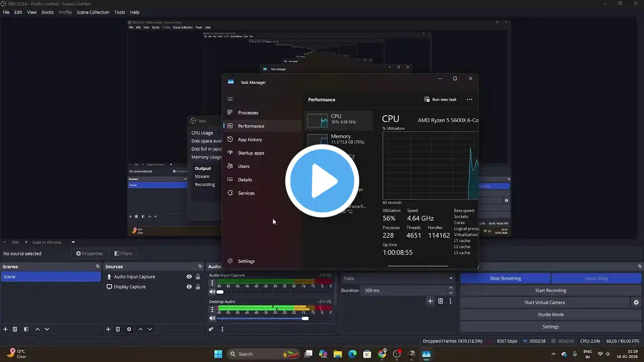644x362 pixels.
Task: Open the Fade transition dropdown
Action: 397,279
